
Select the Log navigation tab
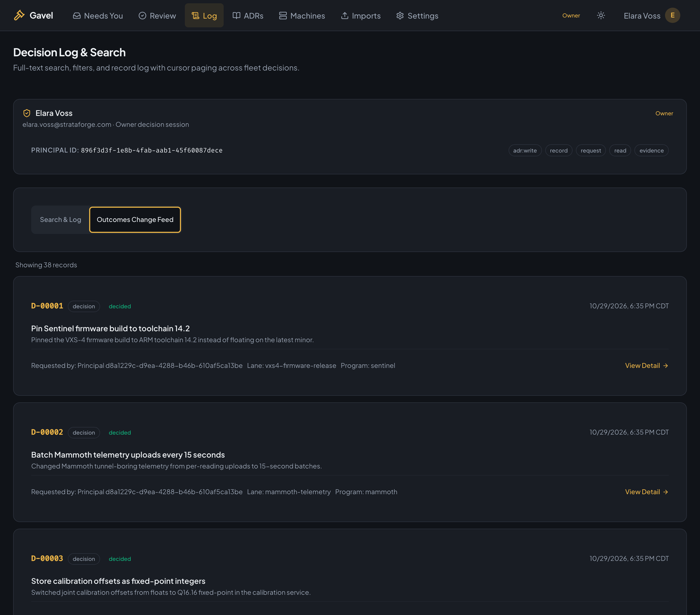click(204, 16)
